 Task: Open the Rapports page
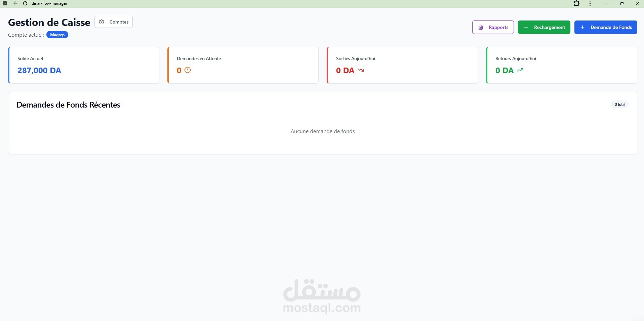tap(493, 27)
